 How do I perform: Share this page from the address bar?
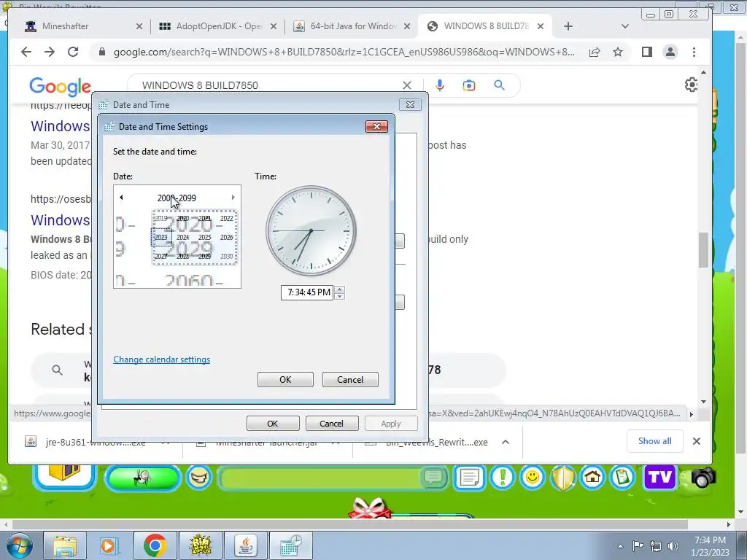(595, 52)
